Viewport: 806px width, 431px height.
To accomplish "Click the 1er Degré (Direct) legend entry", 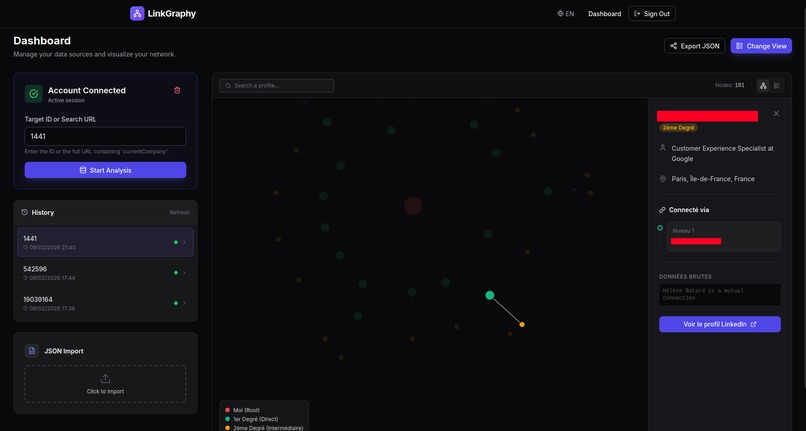I will (x=251, y=419).
